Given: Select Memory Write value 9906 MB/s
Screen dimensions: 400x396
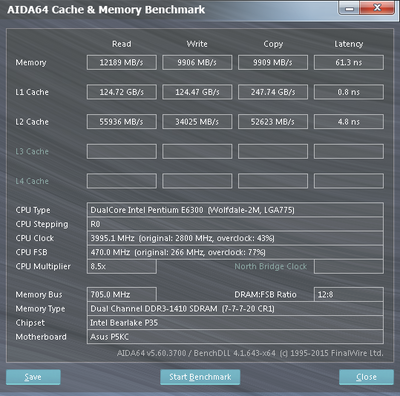Looking at the screenshot, I should coord(197,62).
